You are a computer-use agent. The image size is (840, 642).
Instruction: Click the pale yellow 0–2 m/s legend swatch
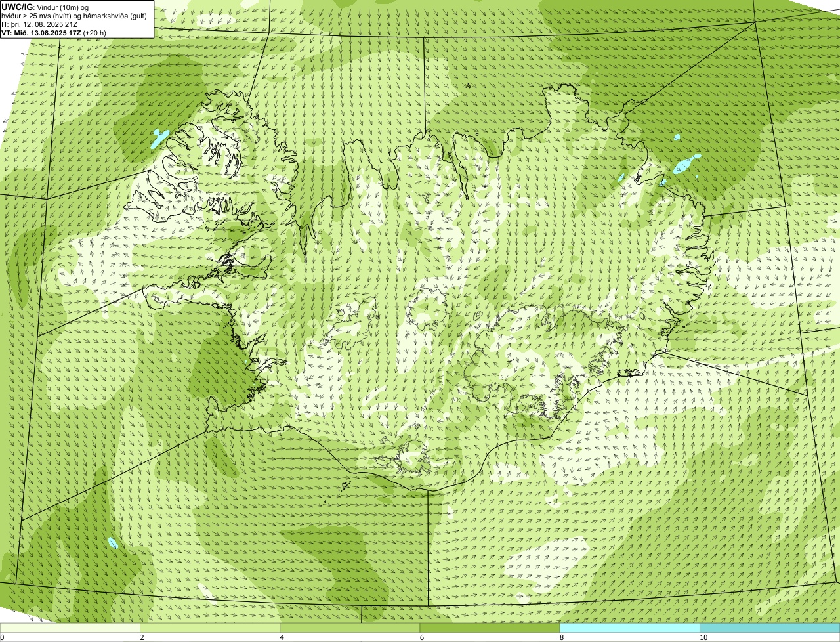point(70,628)
